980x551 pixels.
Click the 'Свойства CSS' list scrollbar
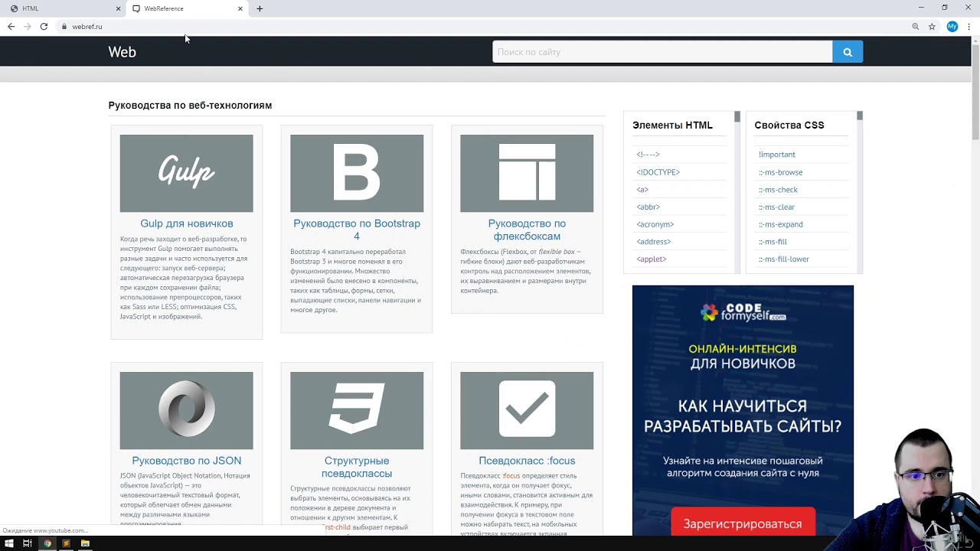pyautogui.click(x=860, y=192)
